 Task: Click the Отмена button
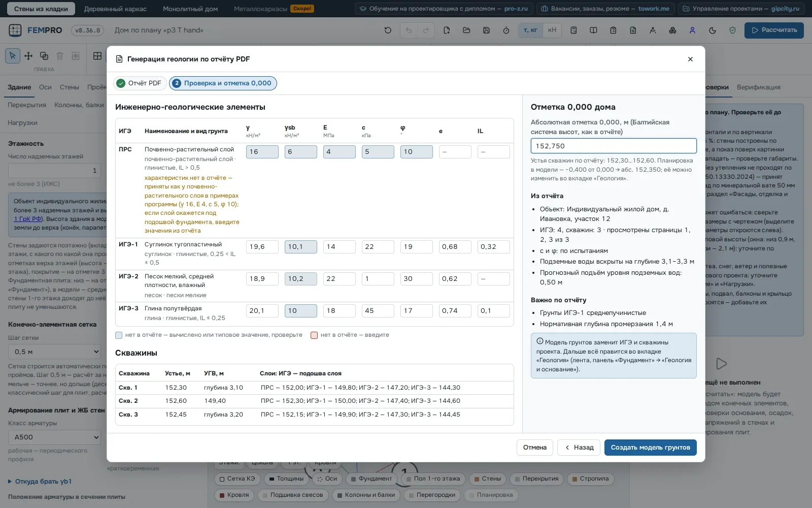[x=535, y=448]
